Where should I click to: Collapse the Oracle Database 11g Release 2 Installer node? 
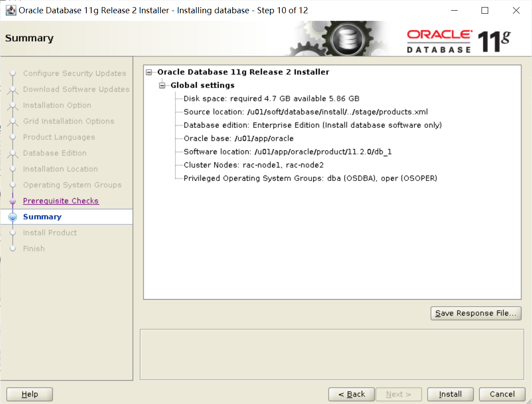(149, 72)
